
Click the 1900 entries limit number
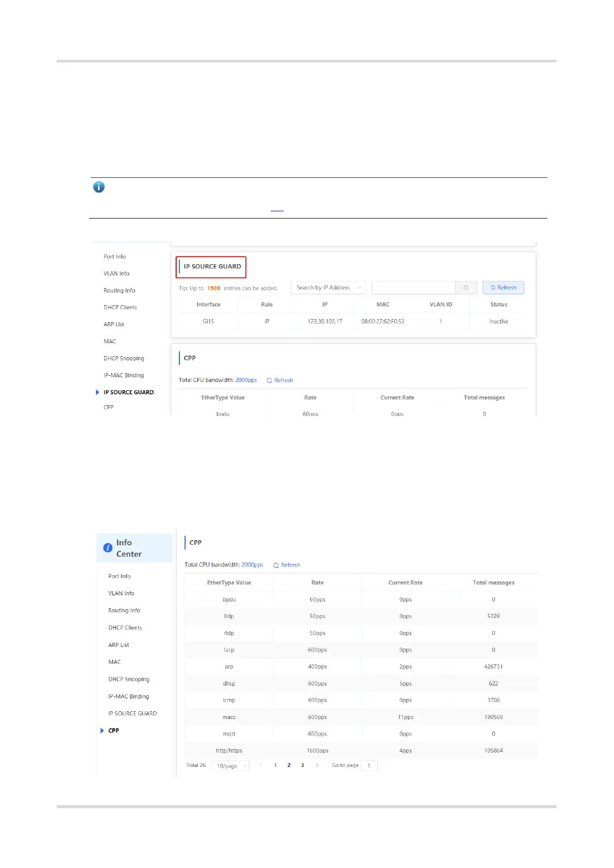tap(213, 288)
